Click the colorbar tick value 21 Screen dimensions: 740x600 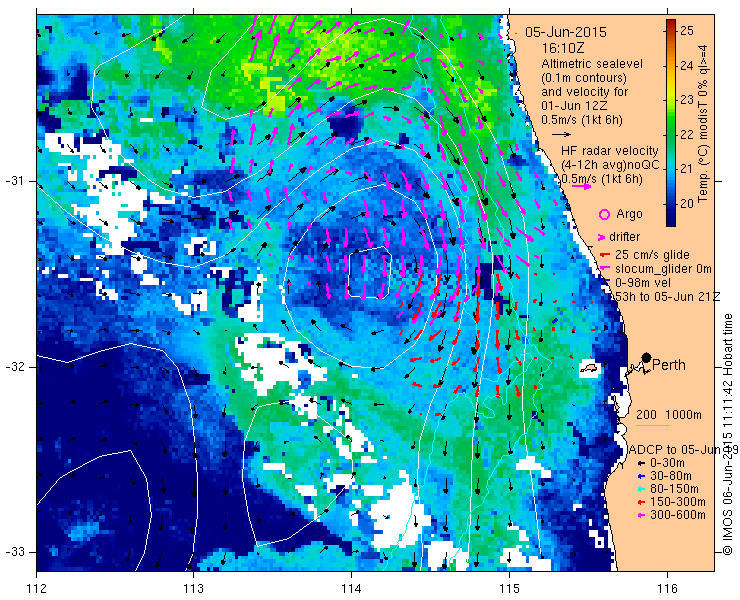687,169
